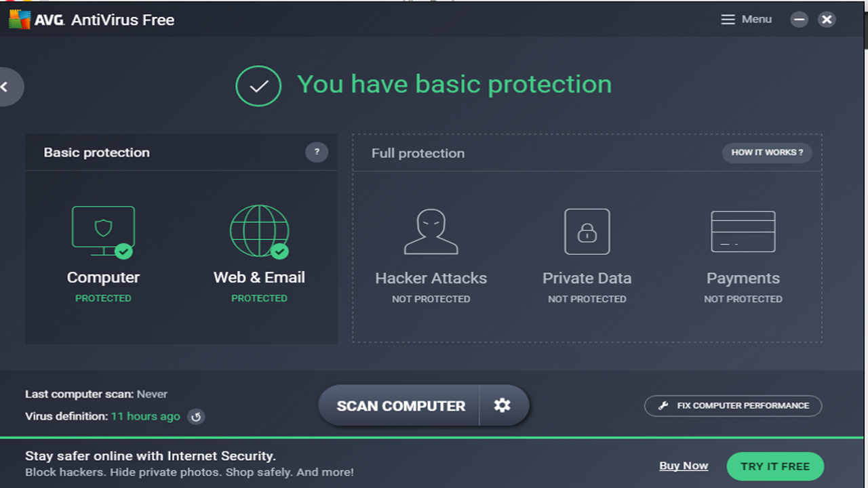The image size is (868, 488).
Task: Click Fix Computer Performance button
Action: click(x=733, y=406)
